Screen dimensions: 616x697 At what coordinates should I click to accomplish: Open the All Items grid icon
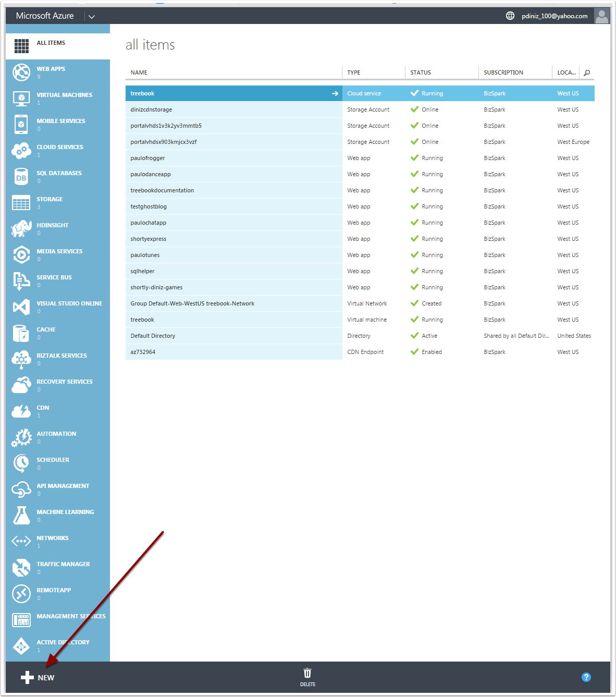point(21,46)
